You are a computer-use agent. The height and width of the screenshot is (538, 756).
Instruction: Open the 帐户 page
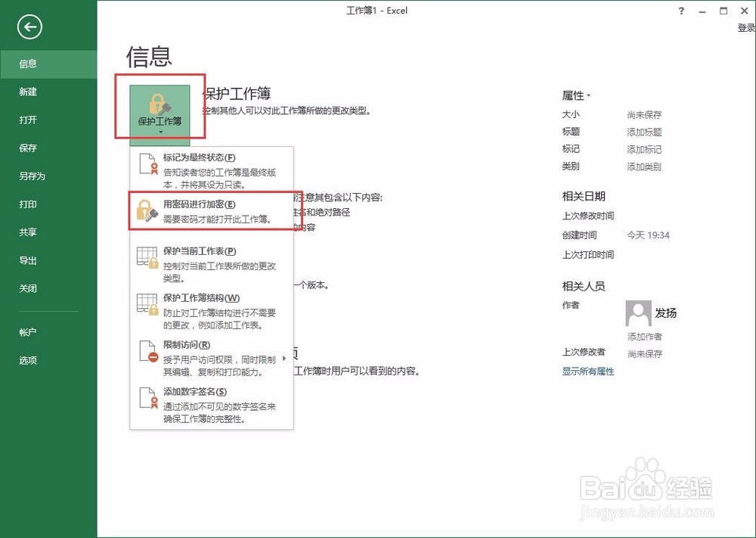point(48,332)
